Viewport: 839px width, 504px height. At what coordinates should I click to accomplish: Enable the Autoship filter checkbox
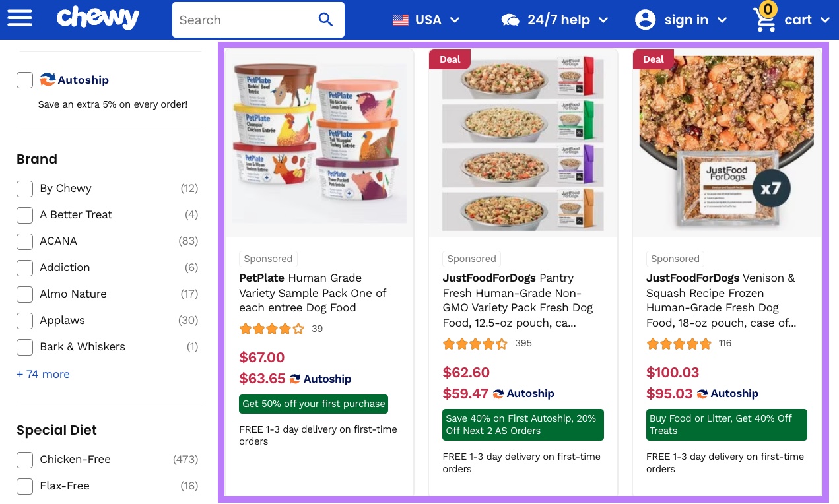[x=24, y=80]
